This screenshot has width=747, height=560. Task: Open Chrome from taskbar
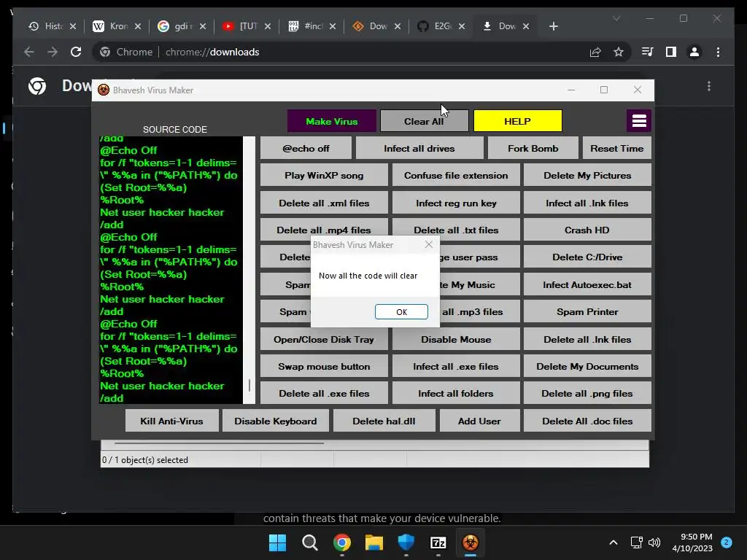tap(341, 542)
